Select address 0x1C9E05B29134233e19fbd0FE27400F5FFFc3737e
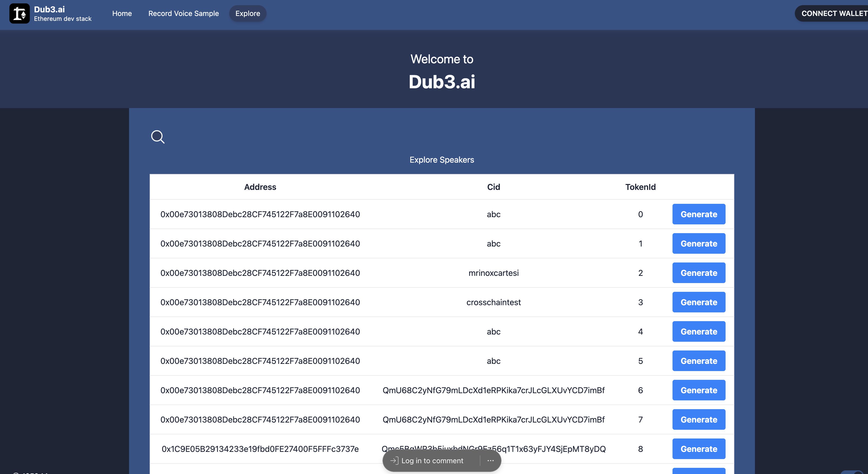Screen dimensions: 868x474 260,449
